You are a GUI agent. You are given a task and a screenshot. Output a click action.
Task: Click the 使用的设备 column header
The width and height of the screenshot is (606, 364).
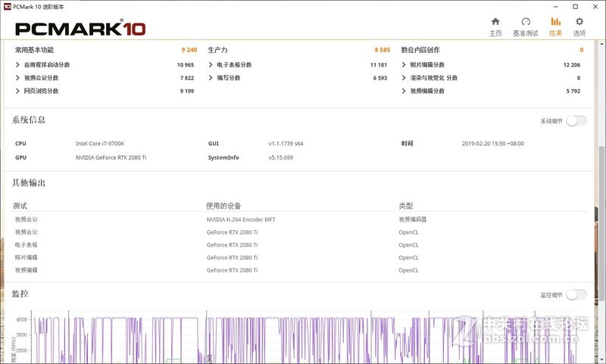(223, 206)
